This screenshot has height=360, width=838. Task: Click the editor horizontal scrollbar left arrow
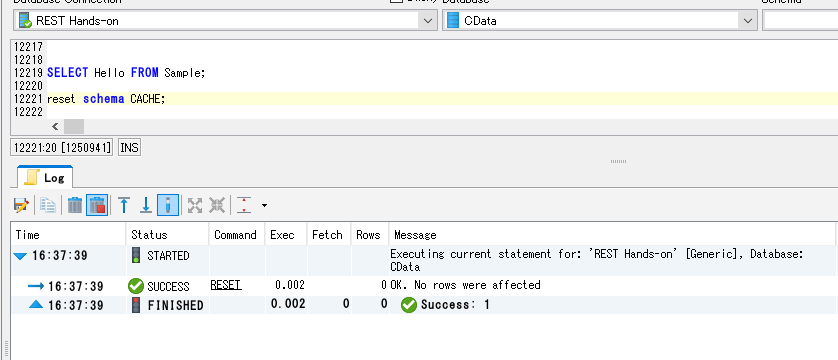pyautogui.click(x=55, y=127)
